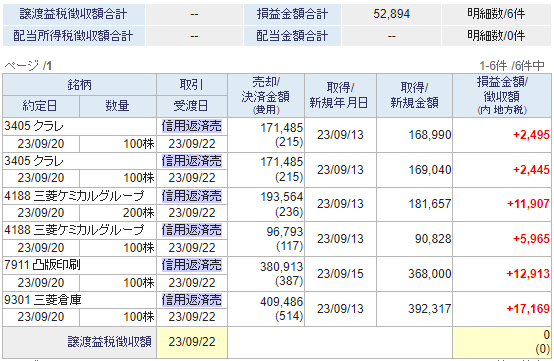Click the 取得/新規金額 column header

click(x=414, y=96)
